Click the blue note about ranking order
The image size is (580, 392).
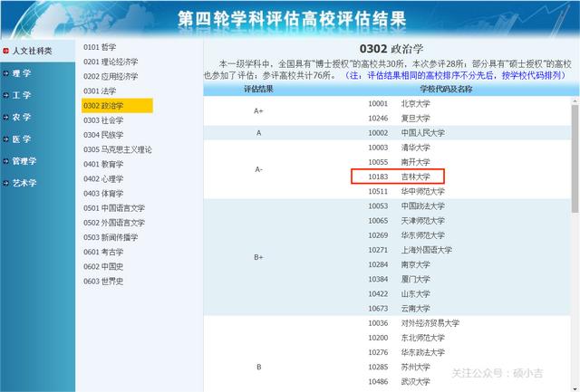tap(455, 75)
